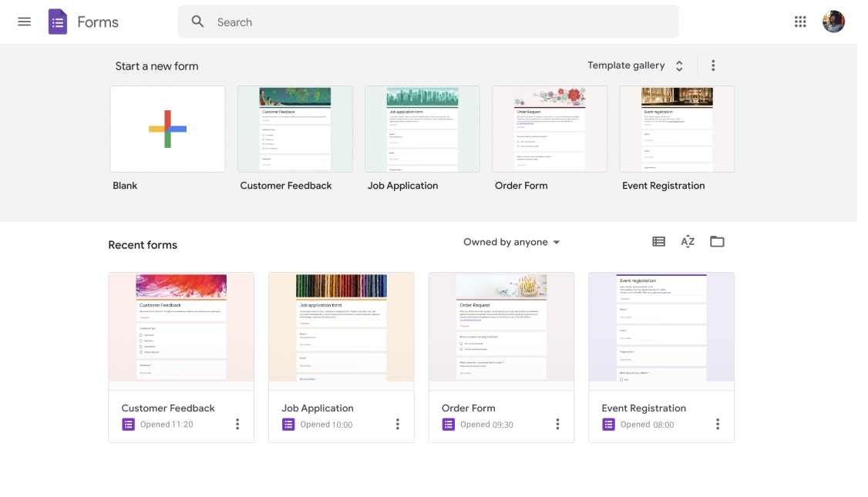Open the hamburger main menu
Viewport: 868px width, 497px height.
tap(24, 22)
